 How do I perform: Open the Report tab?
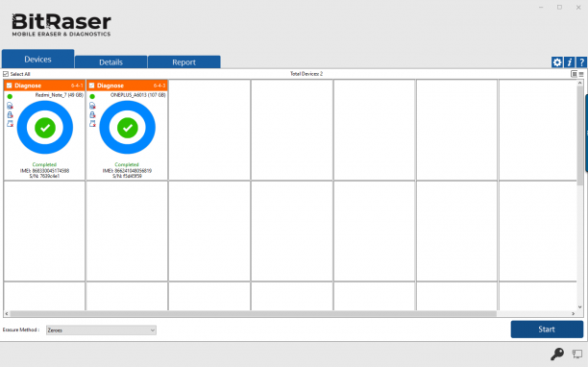point(184,62)
